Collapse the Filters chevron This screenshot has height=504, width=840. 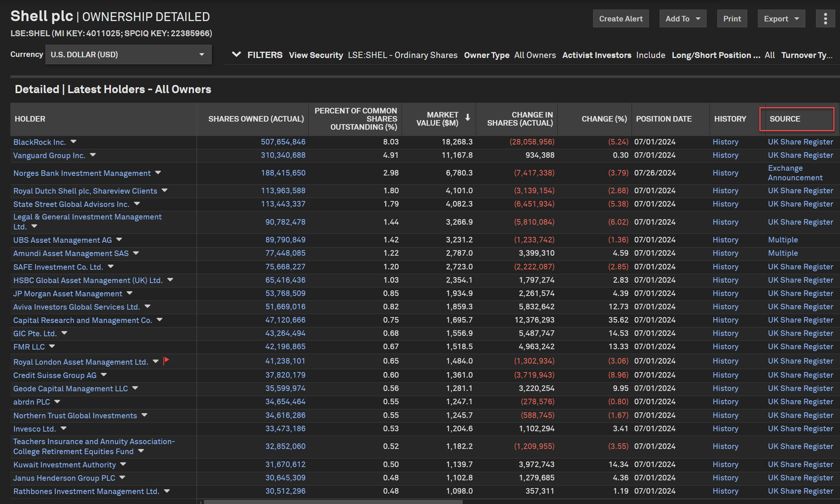[236, 55]
